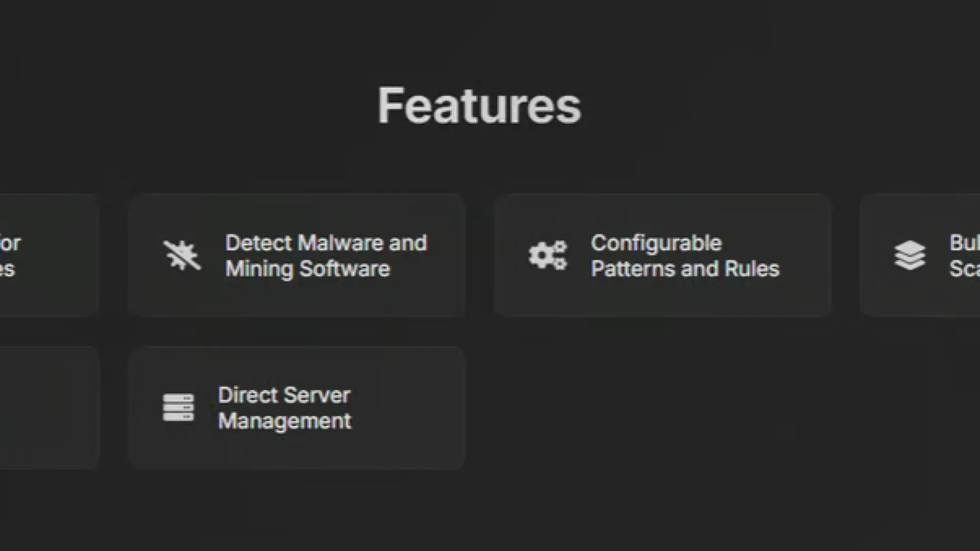
Task: Click the empty cut-off card at bottom left
Action: (48, 408)
